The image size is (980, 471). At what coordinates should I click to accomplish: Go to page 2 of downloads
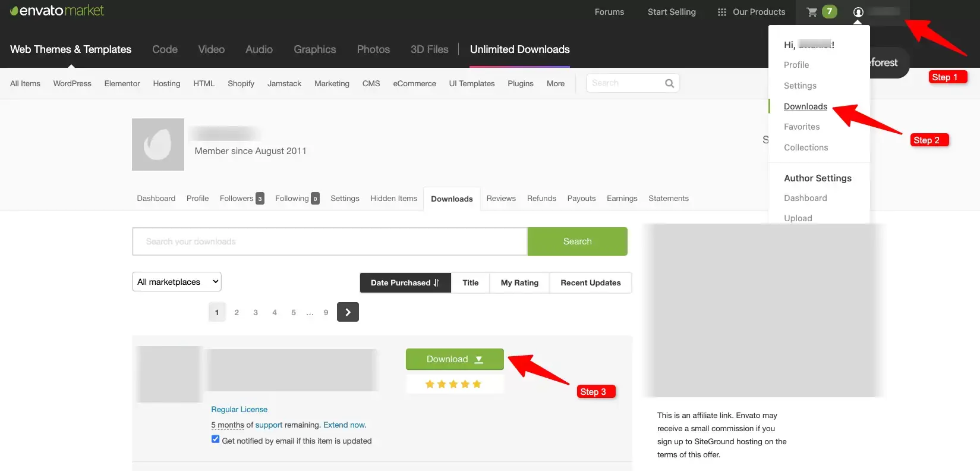(x=237, y=312)
